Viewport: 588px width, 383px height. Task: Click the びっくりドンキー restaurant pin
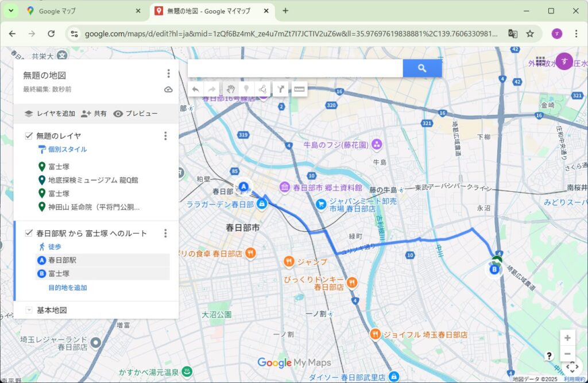(x=352, y=282)
